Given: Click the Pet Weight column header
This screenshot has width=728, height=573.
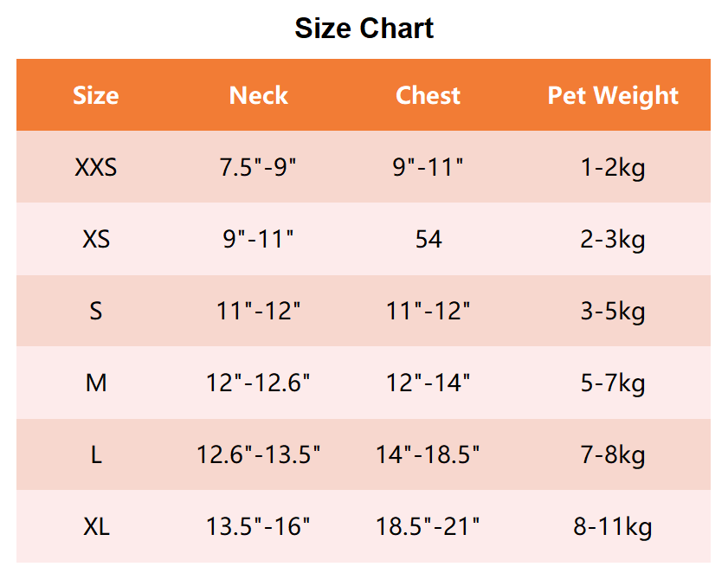Looking at the screenshot, I should click(x=613, y=95).
